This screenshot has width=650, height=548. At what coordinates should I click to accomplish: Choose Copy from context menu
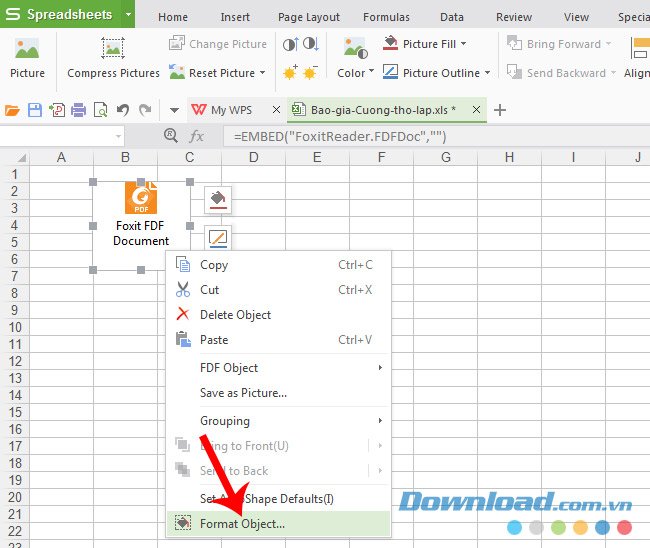(x=278, y=265)
